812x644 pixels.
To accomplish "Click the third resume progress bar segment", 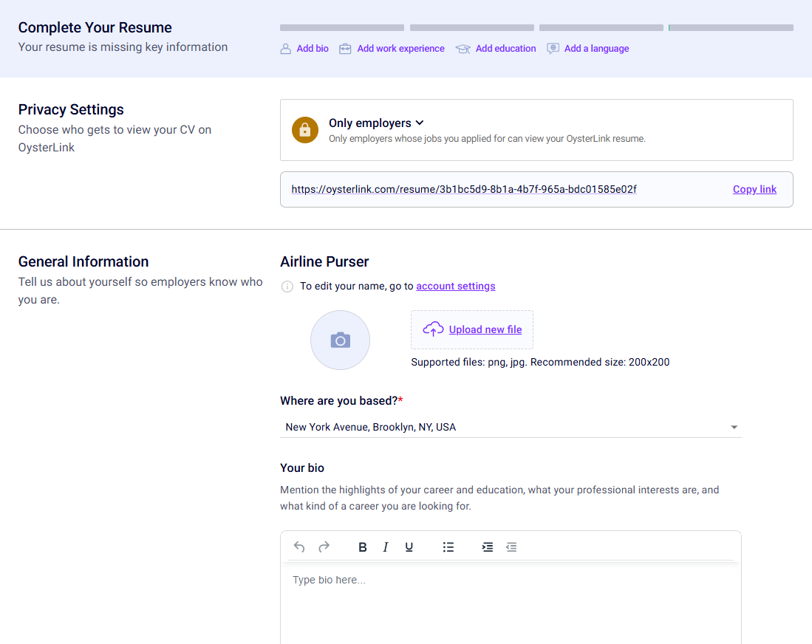I will [x=601, y=28].
